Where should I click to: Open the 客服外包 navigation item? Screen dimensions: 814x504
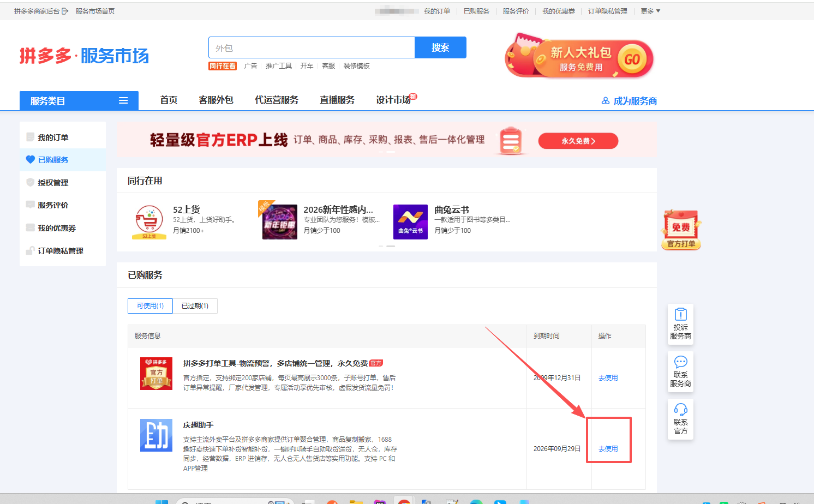(216, 100)
